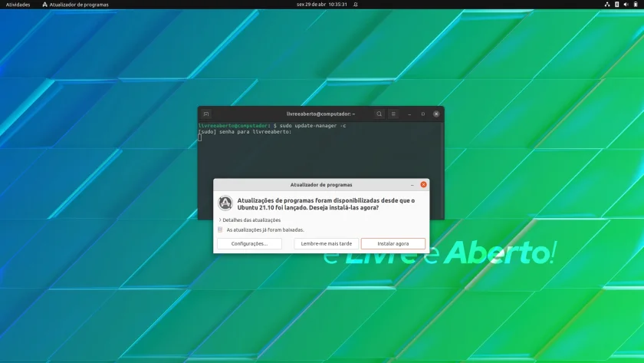Screen dimensions: 644x363
Task: Open terminal hamburger menu
Action: click(x=393, y=114)
